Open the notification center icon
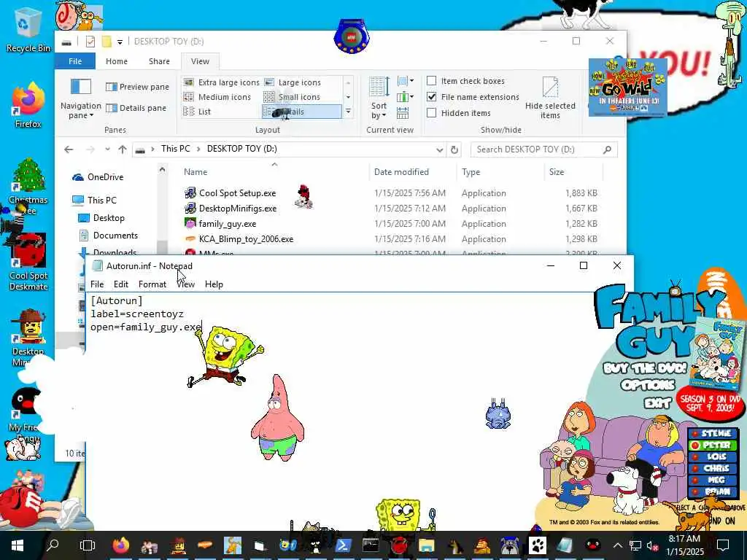747x560 pixels. 723,545
